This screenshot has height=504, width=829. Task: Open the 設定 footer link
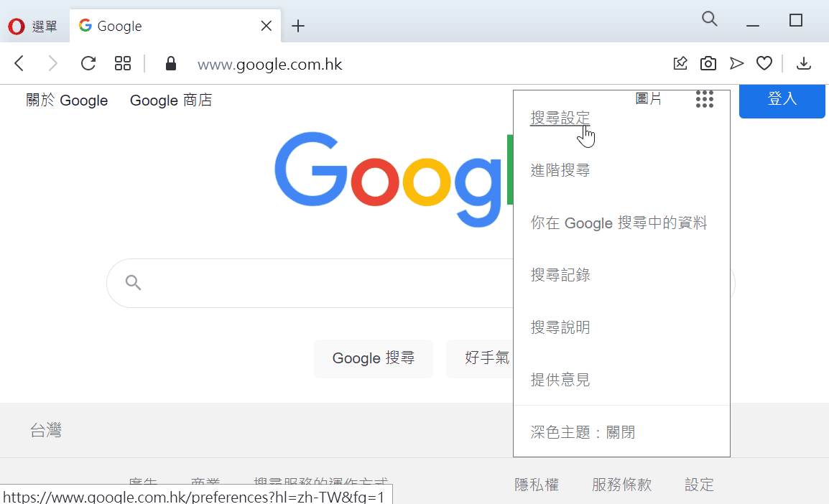click(699, 485)
